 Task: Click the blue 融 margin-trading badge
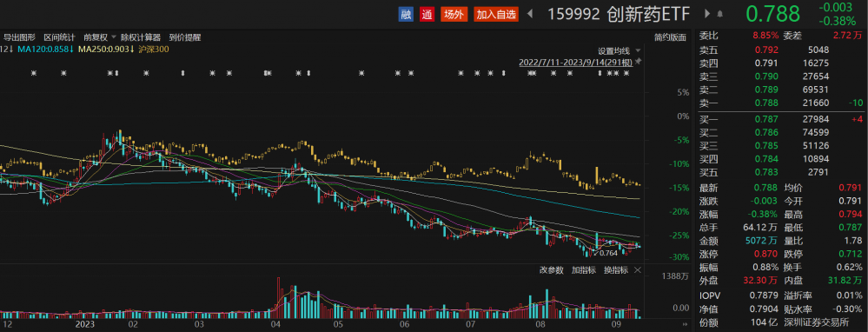tap(407, 15)
